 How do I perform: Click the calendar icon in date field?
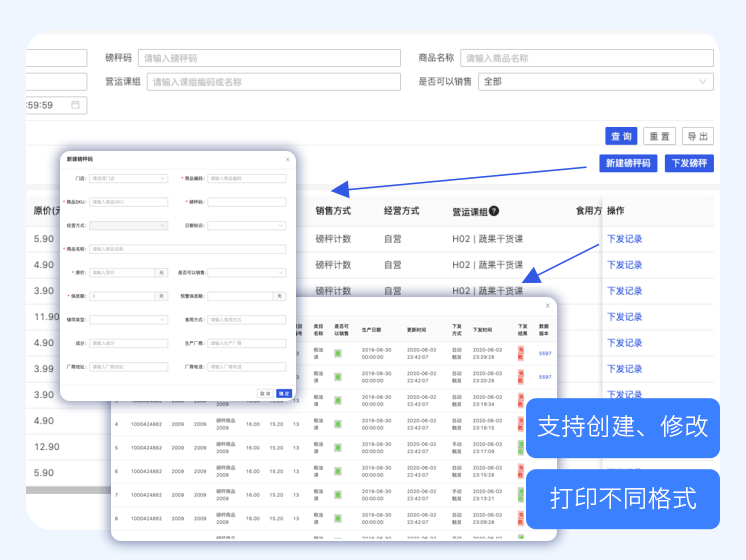coord(75,105)
